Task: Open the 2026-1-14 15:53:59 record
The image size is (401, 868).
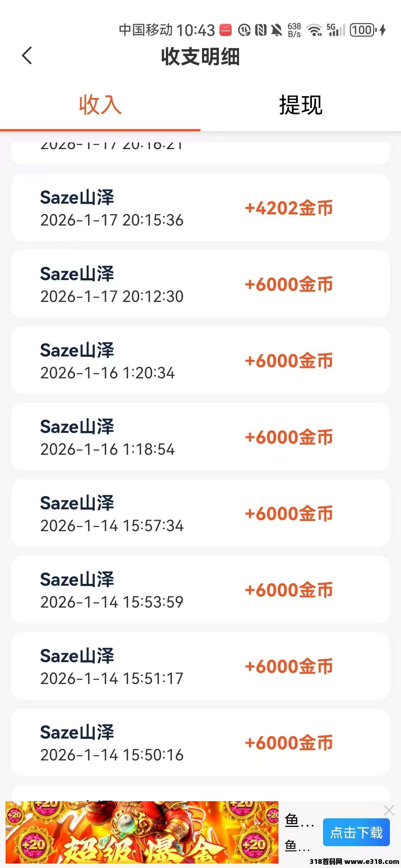Action: pyautogui.click(x=200, y=590)
